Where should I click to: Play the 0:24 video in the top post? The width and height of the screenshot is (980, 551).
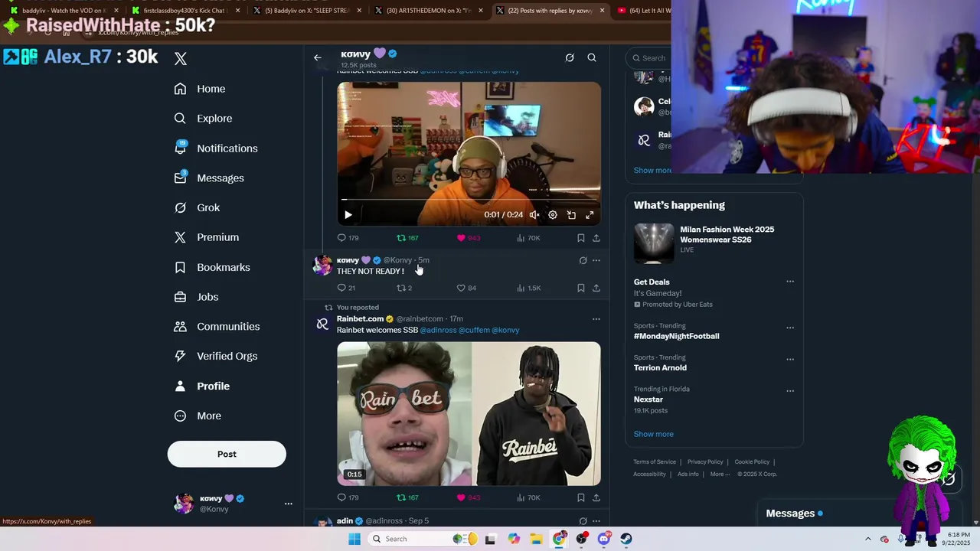348,215
